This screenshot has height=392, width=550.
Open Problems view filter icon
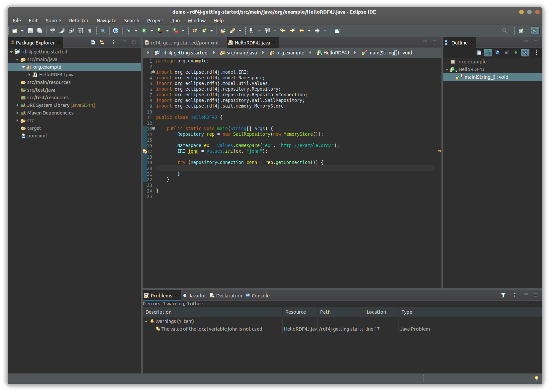(503, 295)
